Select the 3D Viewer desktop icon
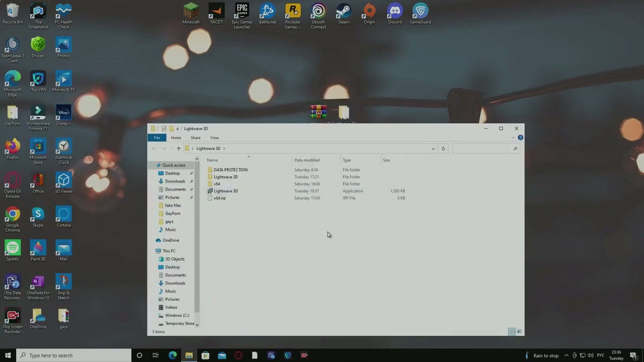This screenshot has height=362, width=644. [63, 183]
